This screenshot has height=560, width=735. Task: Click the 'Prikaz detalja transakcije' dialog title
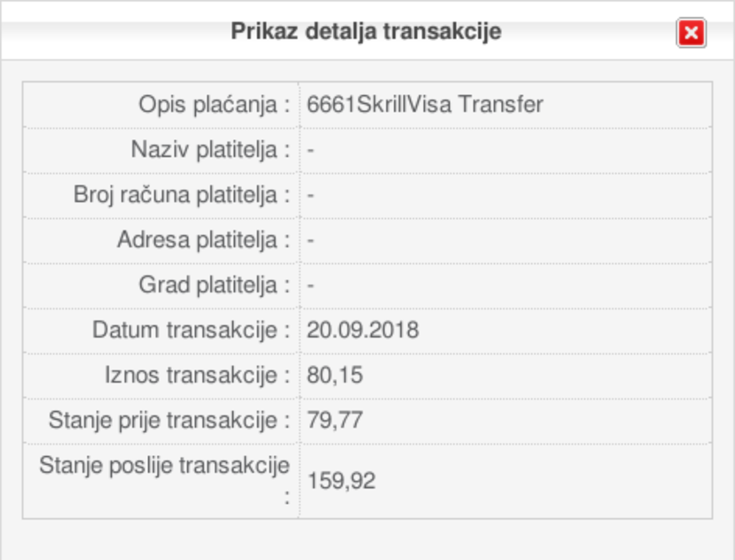[x=366, y=32]
